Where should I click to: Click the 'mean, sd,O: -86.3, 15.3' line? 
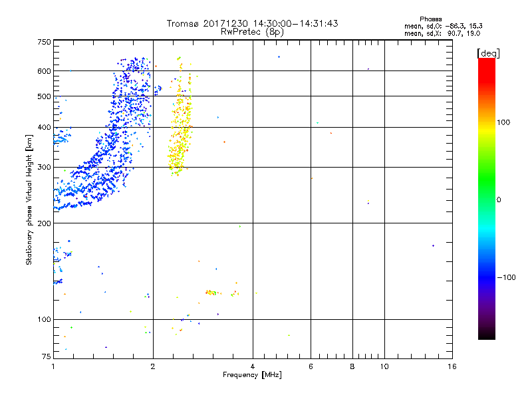443,26
